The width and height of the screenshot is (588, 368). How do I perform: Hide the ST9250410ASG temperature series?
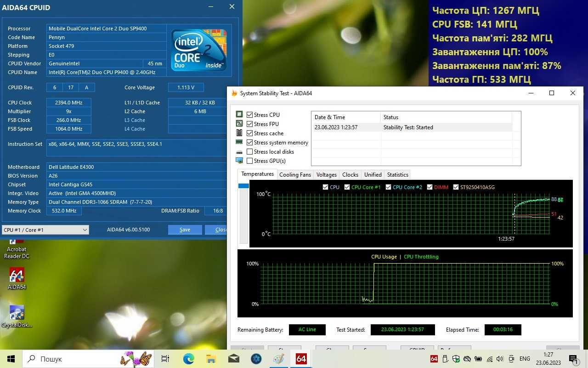pyautogui.click(x=456, y=187)
